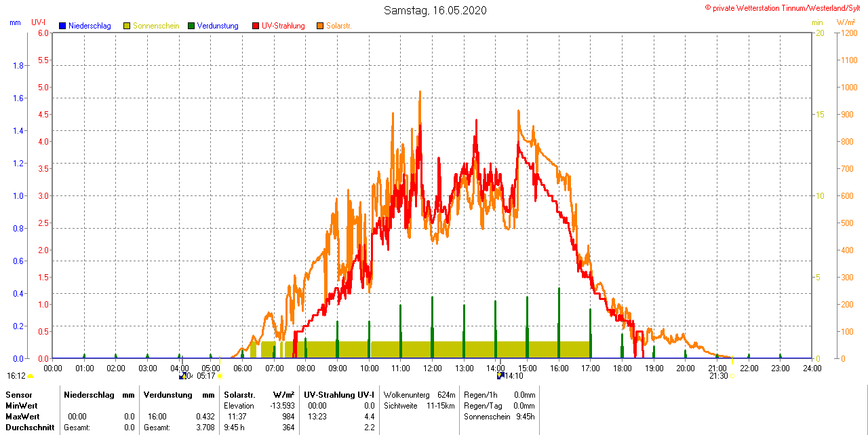Click the yellow Sonnenschein legend swatch
The width and height of the screenshot is (868, 435).
[127, 26]
